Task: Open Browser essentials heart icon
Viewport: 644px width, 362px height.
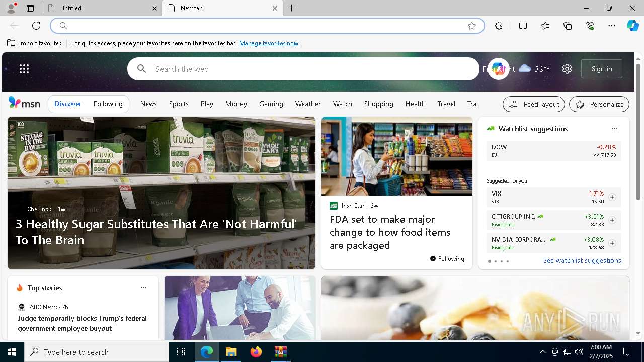Action: click(590, 26)
